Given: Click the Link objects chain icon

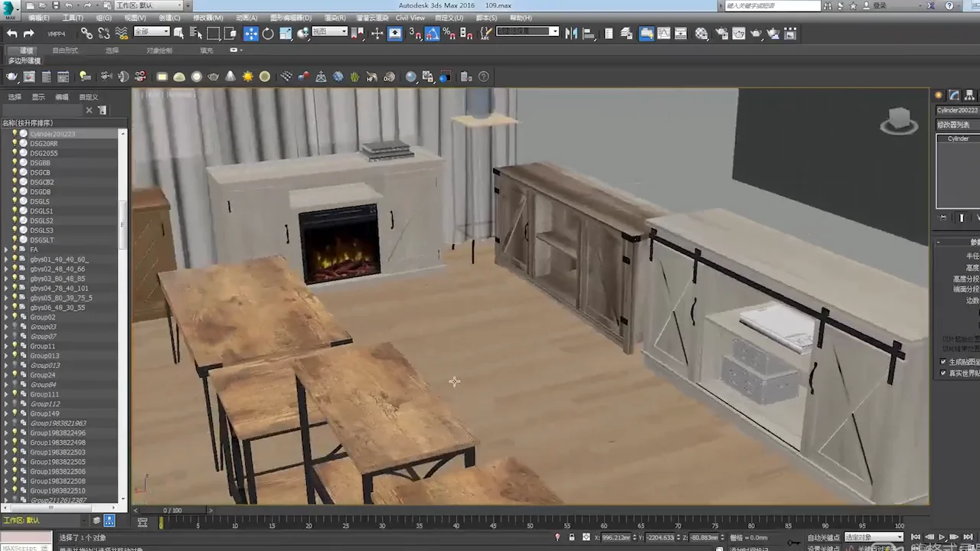Looking at the screenshot, I should coord(87,33).
